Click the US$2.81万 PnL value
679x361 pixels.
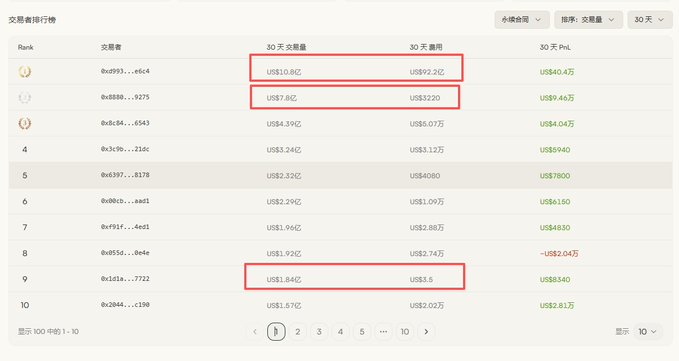click(x=557, y=306)
